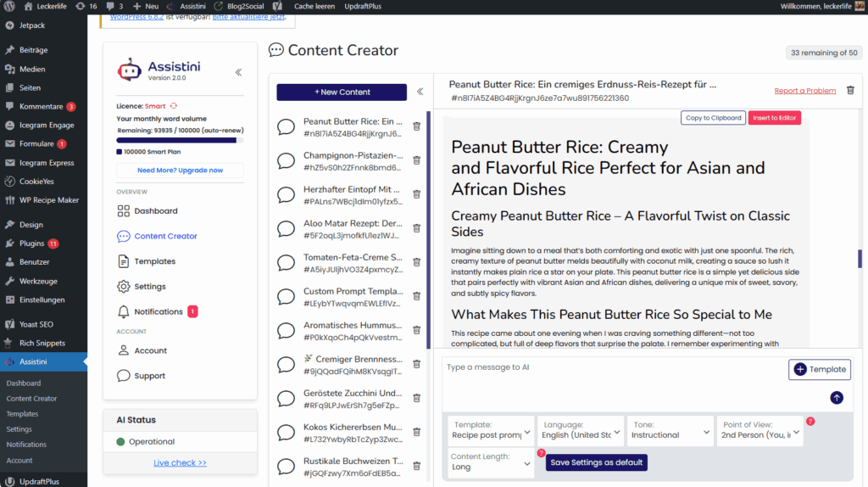Collapse the Assistini sidebar panel
This screenshot has height=487, width=868.
[238, 73]
